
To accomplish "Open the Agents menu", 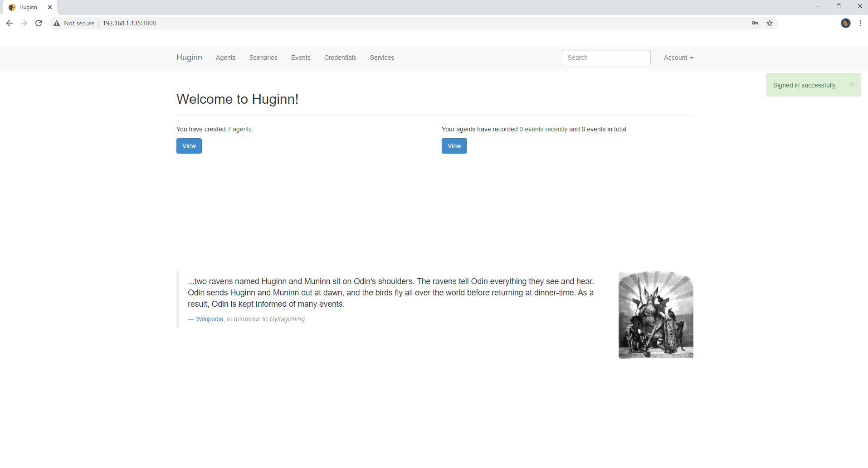I will tap(225, 58).
